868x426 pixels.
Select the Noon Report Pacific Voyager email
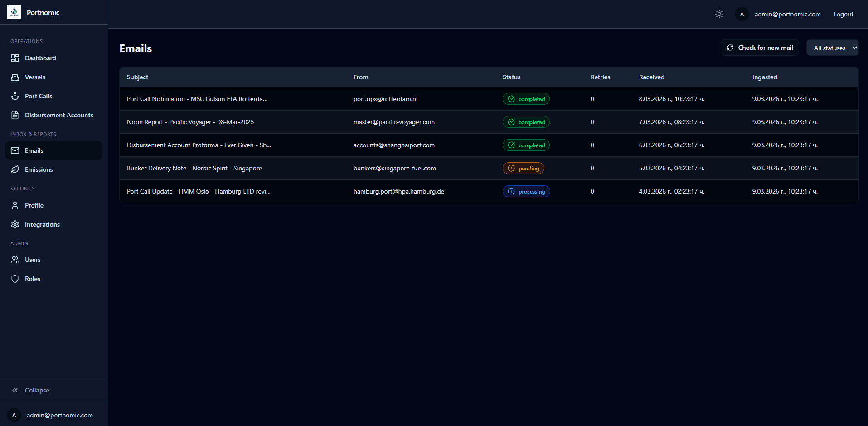coord(190,122)
